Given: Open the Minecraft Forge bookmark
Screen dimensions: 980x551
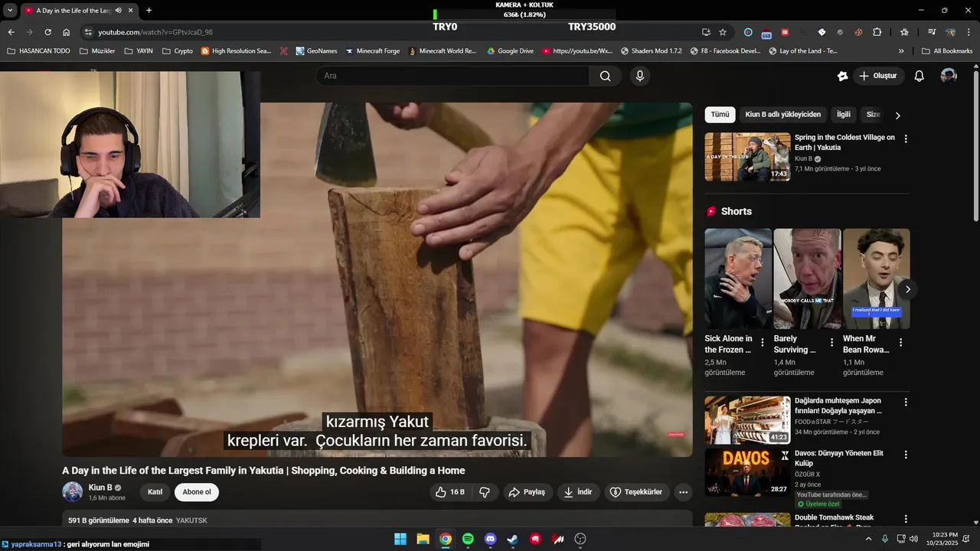Looking at the screenshot, I should coord(372,51).
